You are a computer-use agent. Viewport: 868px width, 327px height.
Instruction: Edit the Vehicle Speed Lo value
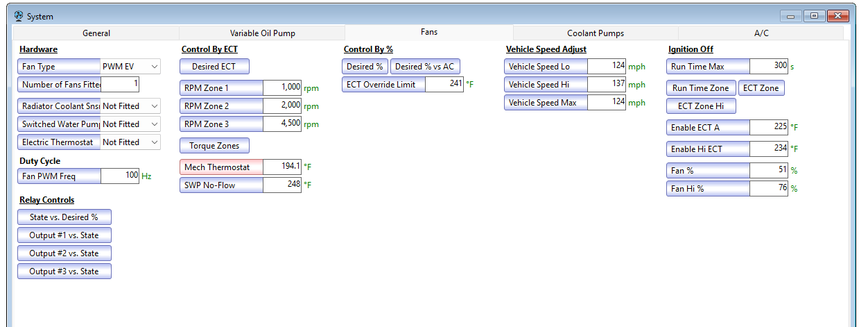tap(607, 67)
